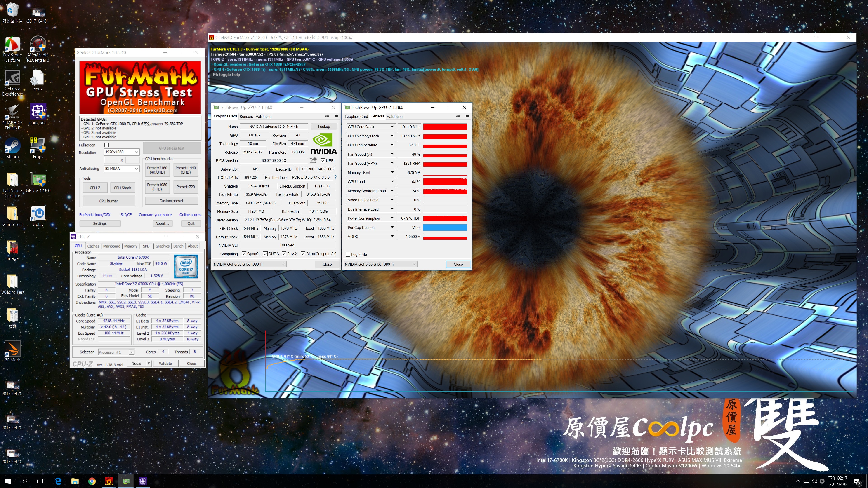
Task: Open the Resolution 1920x1080 dropdown
Action: [x=121, y=152]
